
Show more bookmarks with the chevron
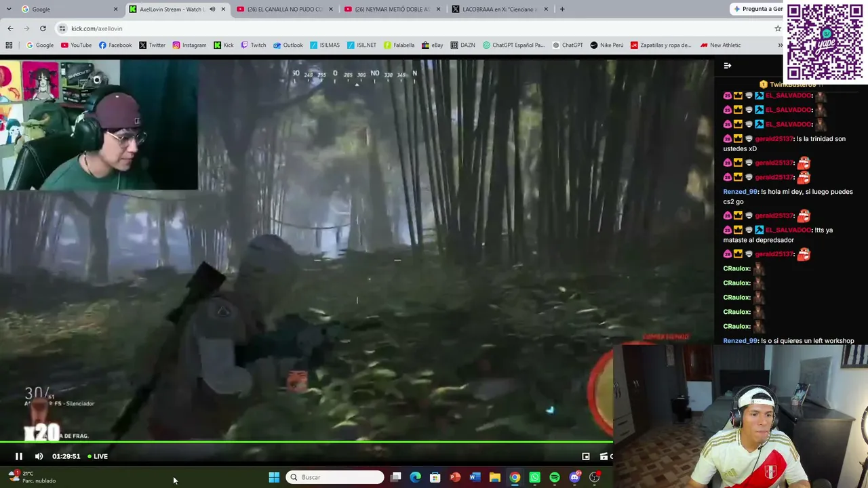click(780, 45)
